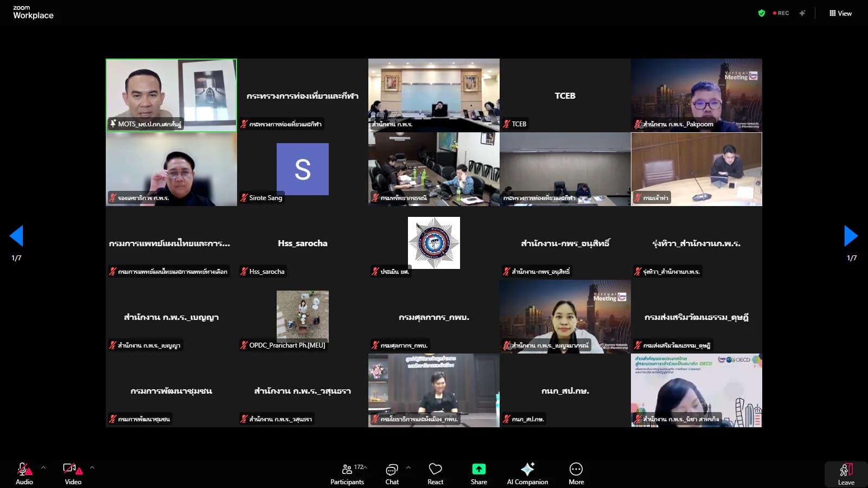The height and width of the screenshot is (488, 868).
Task: Expand the video options caret
Action: click(92, 467)
